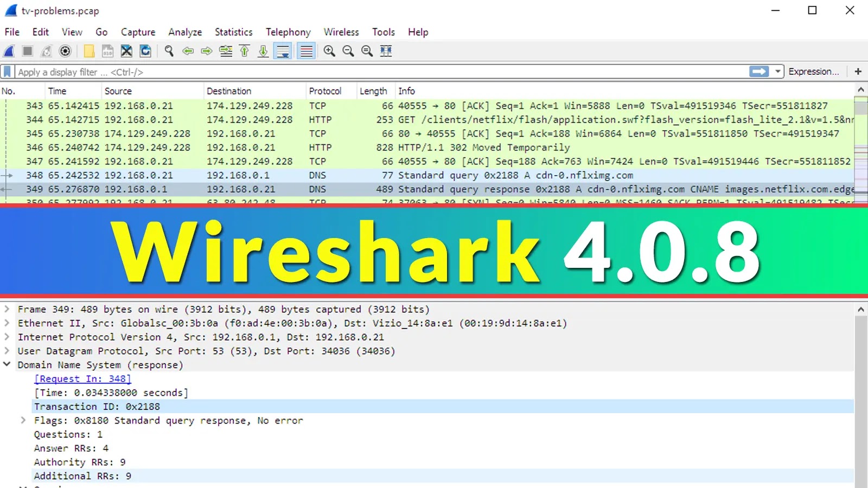
Task: Zoom out on packet text
Action: click(348, 51)
